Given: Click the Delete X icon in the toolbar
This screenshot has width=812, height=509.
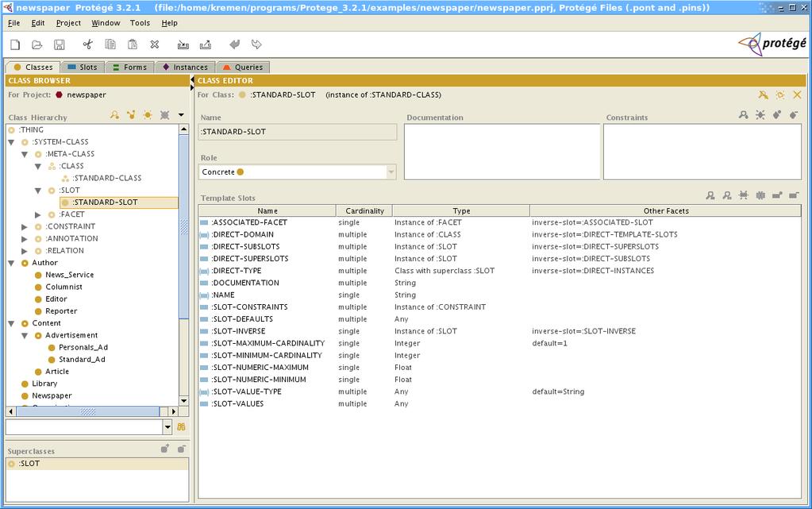Looking at the screenshot, I should click(154, 44).
